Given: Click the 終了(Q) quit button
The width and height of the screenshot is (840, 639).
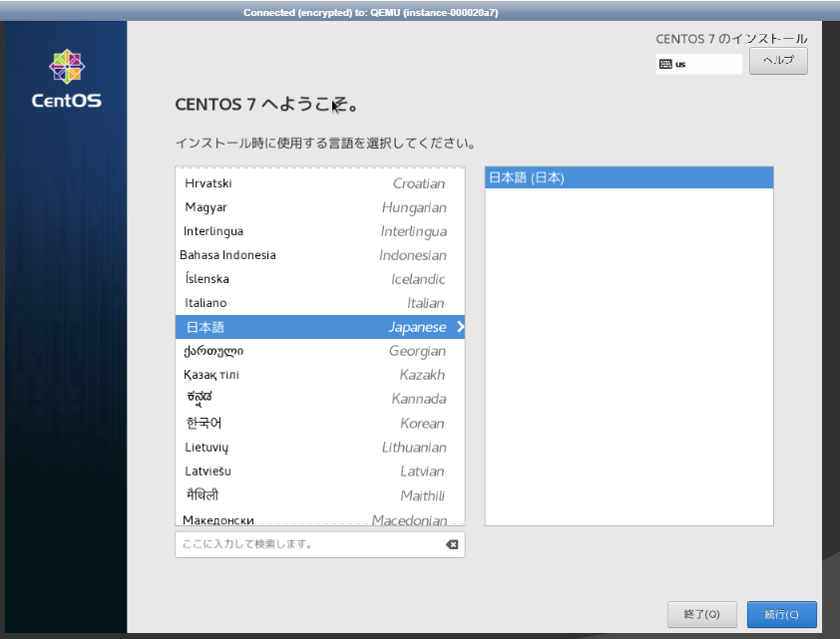Looking at the screenshot, I should point(701,614).
